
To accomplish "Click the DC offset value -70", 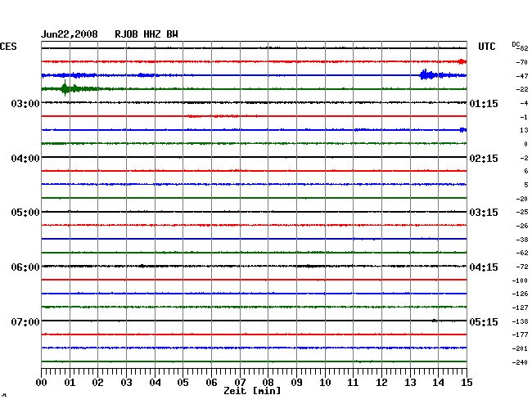I will [522, 62].
